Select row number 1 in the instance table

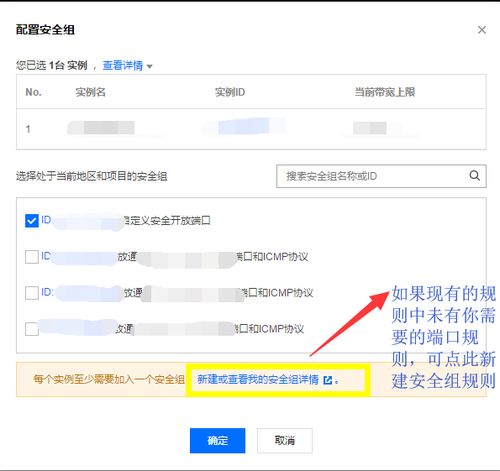tap(28, 129)
